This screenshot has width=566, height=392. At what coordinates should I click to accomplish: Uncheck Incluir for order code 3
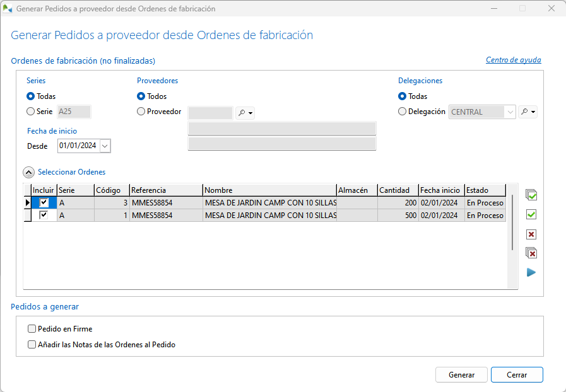pyautogui.click(x=44, y=203)
